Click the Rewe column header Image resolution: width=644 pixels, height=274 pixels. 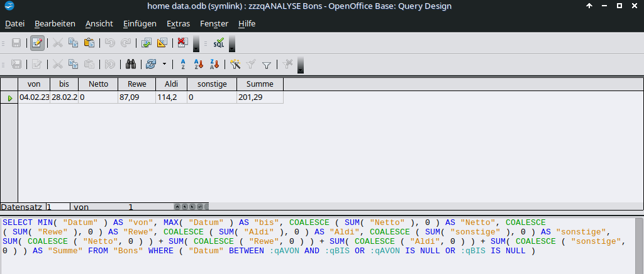pos(136,84)
